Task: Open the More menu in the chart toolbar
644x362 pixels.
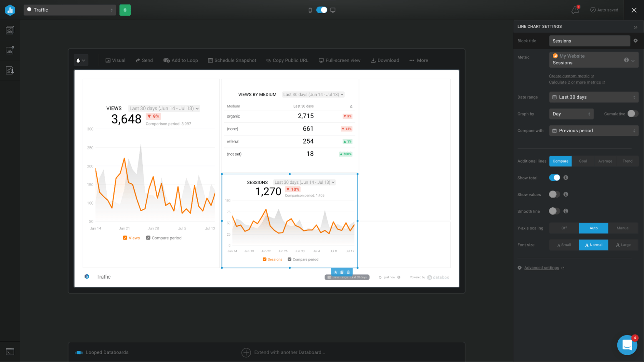Action: (418, 60)
